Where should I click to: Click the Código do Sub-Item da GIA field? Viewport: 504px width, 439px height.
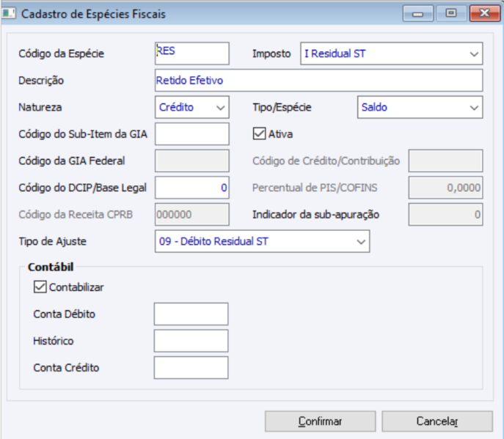click(x=192, y=134)
